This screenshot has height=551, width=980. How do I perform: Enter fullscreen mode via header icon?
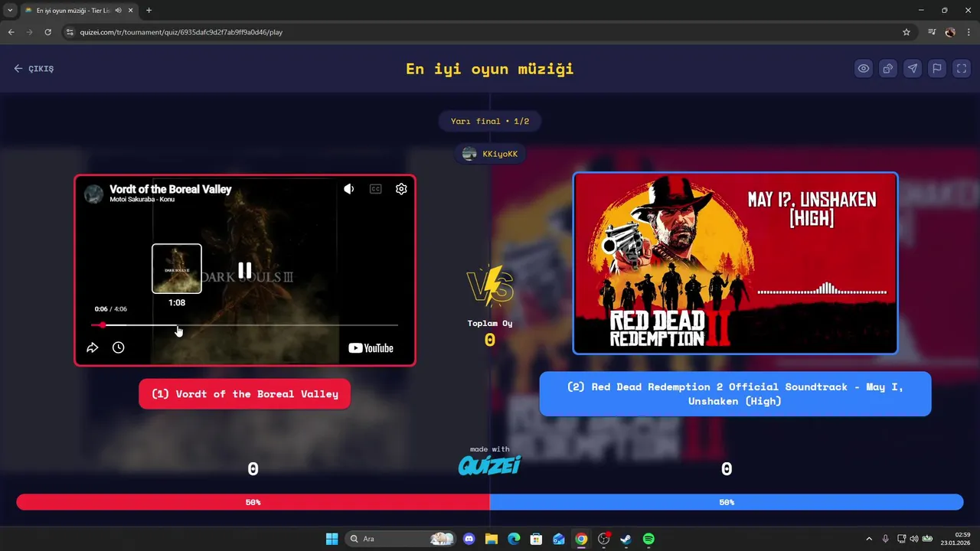(962, 68)
